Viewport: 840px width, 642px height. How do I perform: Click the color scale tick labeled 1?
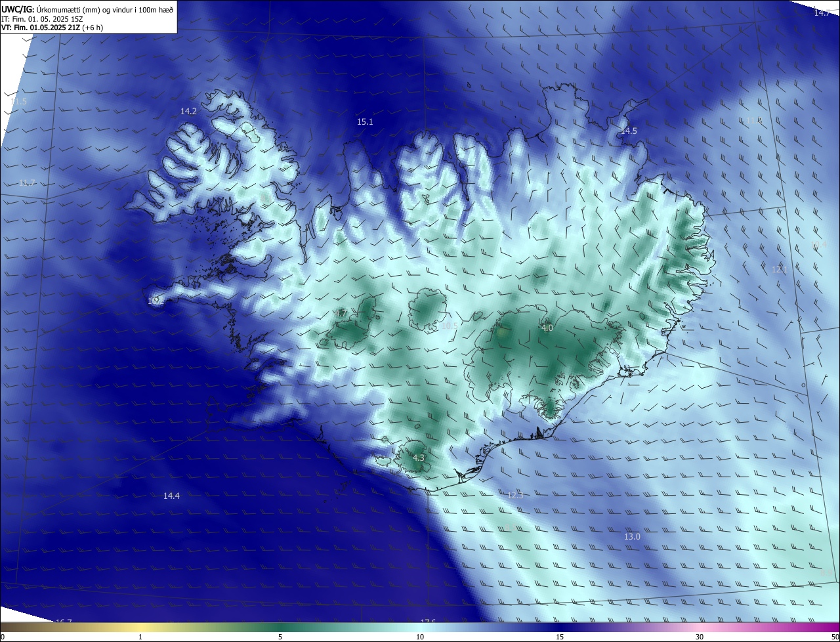coord(140,637)
